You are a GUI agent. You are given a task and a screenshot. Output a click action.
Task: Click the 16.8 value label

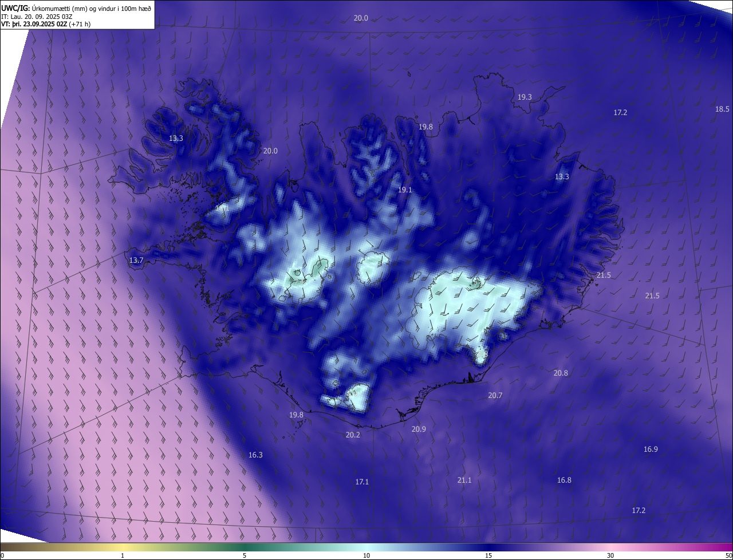pyautogui.click(x=564, y=480)
